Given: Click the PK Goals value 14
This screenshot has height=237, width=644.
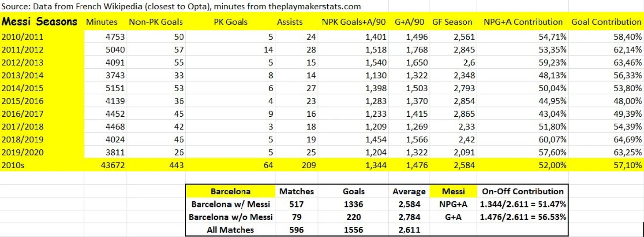Looking at the screenshot, I should [268, 50].
